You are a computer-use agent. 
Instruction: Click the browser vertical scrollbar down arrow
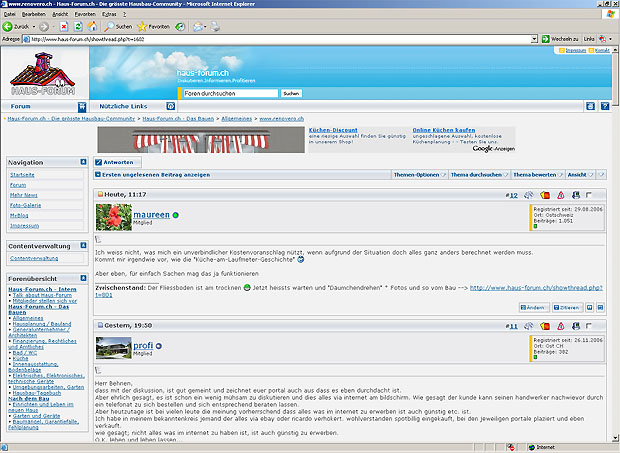pos(615,438)
